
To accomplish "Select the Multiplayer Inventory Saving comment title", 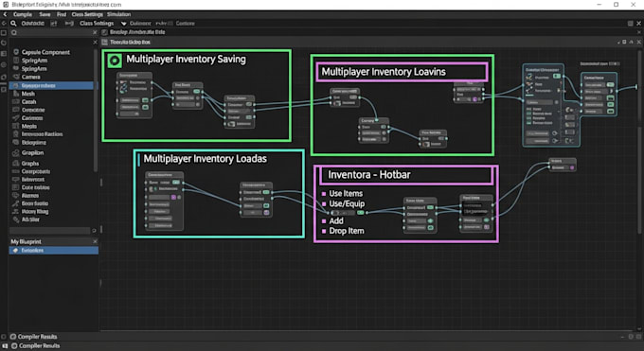I will pos(186,59).
